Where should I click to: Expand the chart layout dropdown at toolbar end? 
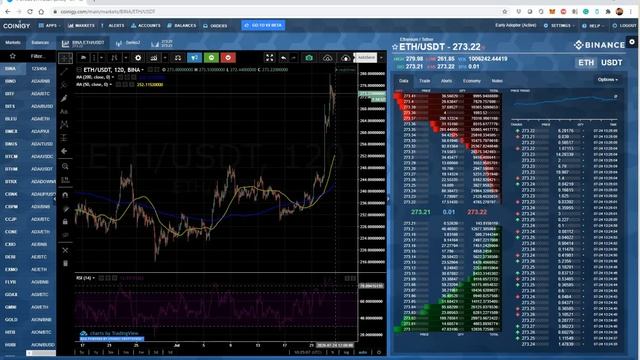click(381, 58)
